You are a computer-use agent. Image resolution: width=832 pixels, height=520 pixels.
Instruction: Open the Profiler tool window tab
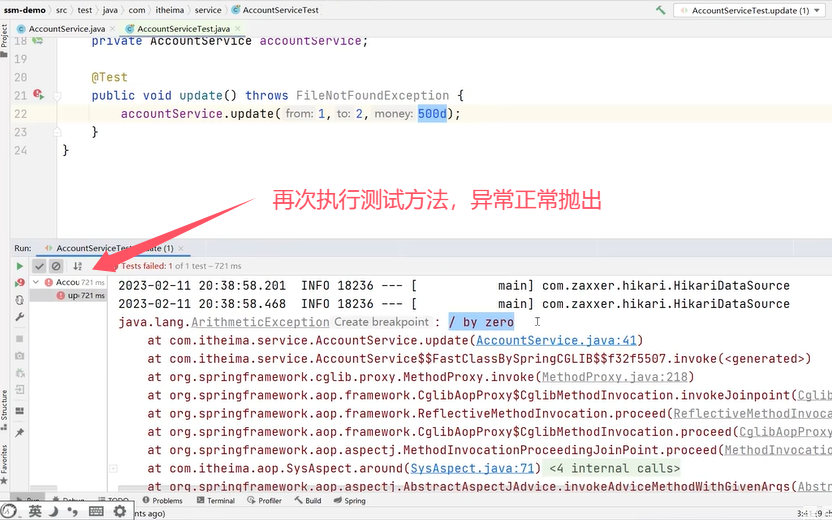264,500
